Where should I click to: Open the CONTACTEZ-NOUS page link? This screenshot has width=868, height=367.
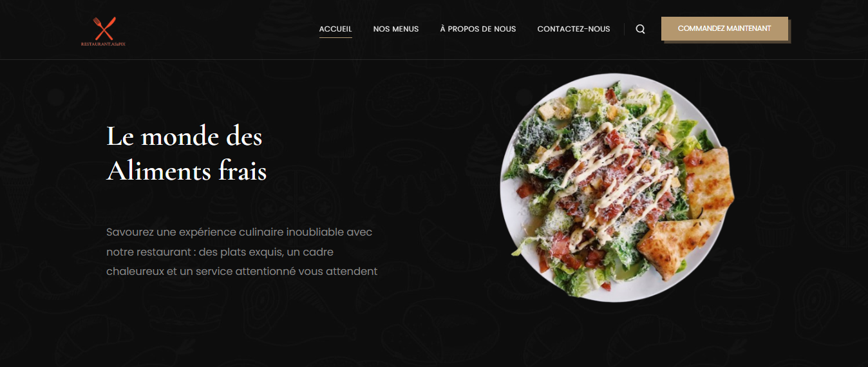click(574, 29)
